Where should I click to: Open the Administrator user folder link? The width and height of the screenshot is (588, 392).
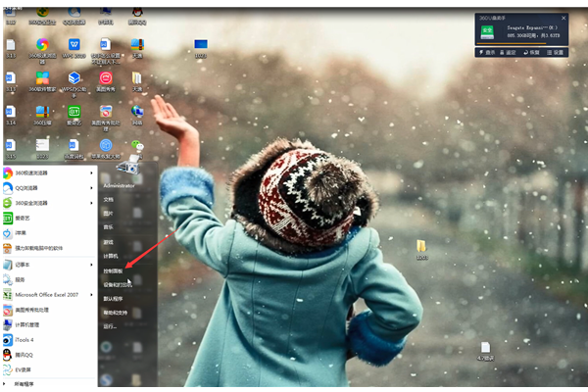coord(119,185)
